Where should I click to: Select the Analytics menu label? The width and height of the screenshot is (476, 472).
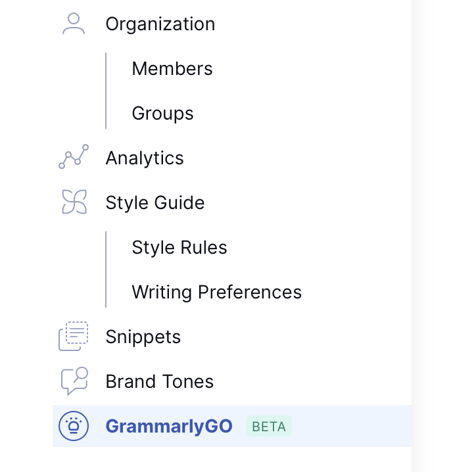point(145,158)
